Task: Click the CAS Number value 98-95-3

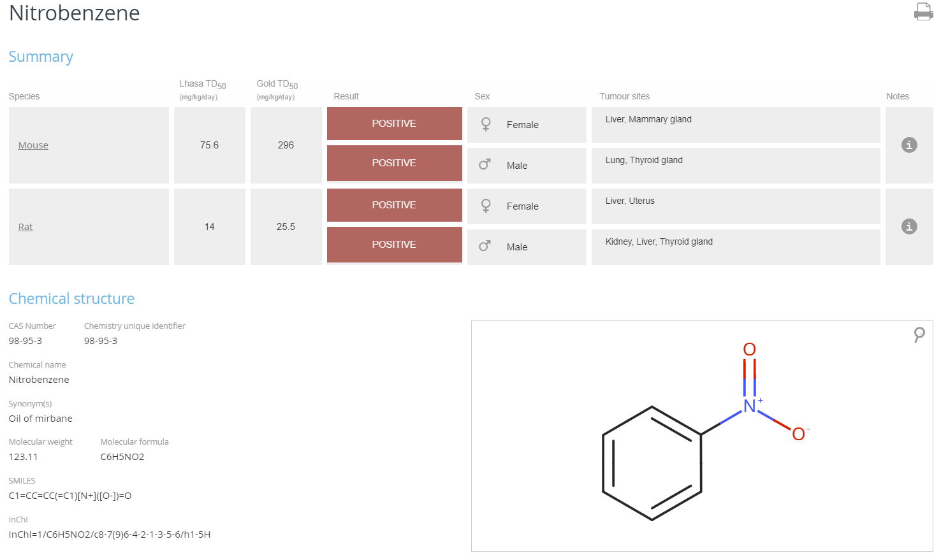Action: pos(26,341)
